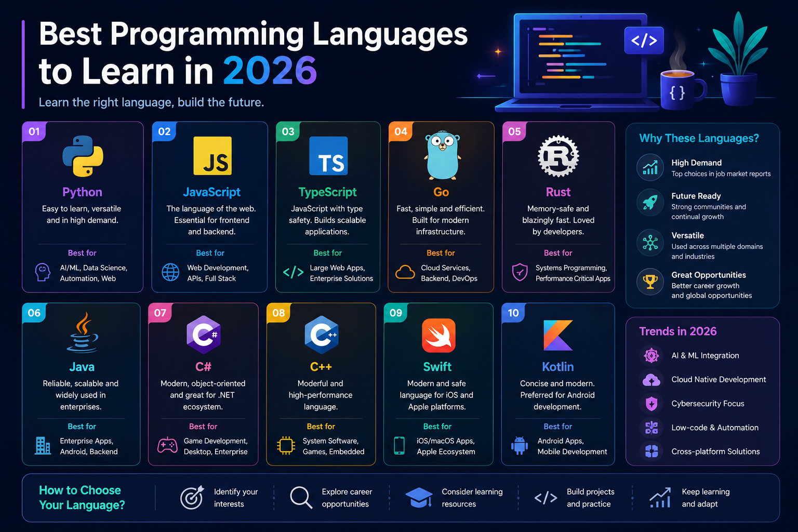Click the Cloud Native Development cloud icon
This screenshot has width=798, height=532.
pos(651,380)
